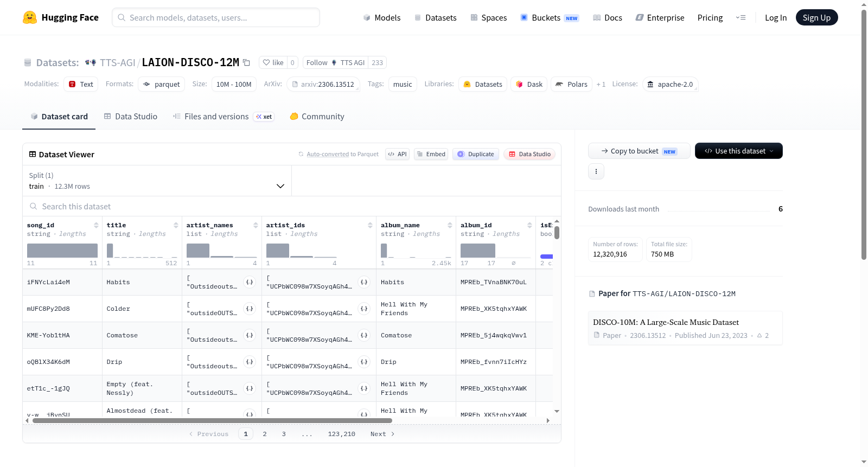This screenshot has width=868, height=467.
Task: Show more libraries with +1
Action: point(601,84)
